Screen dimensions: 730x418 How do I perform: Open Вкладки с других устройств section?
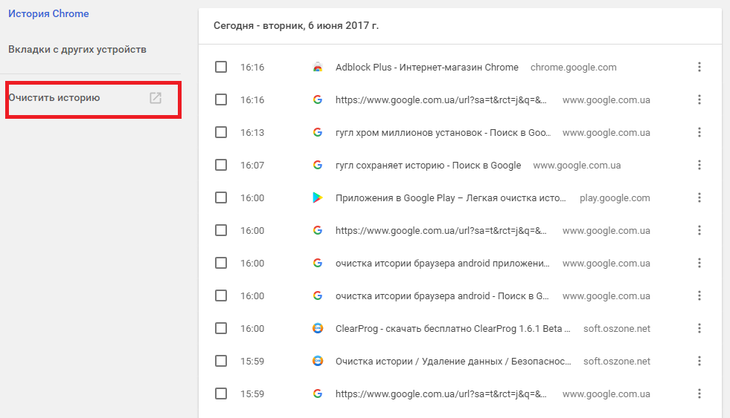click(77, 49)
